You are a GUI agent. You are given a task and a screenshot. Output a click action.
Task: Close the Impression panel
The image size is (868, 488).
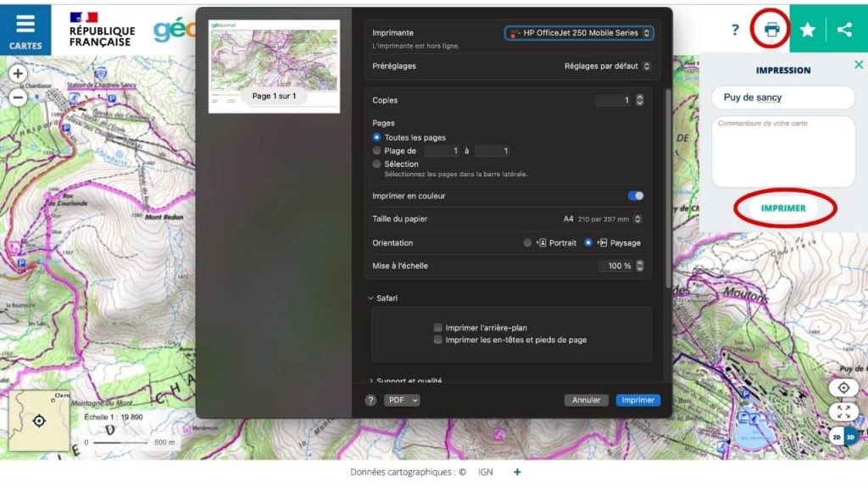point(859,65)
